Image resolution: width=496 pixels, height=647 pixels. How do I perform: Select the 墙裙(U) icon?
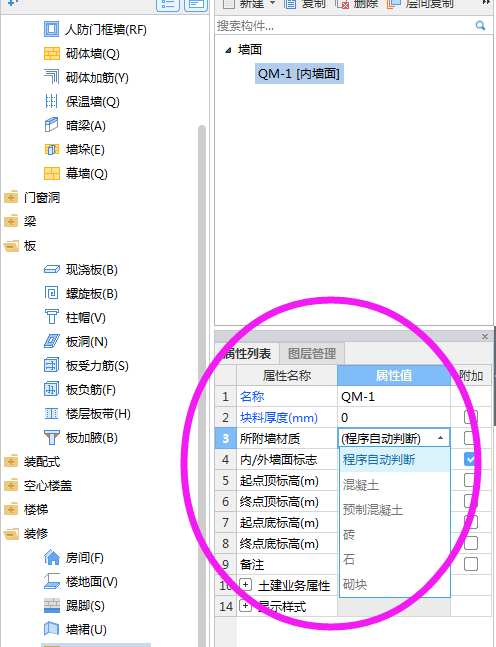pyautogui.click(x=51, y=629)
